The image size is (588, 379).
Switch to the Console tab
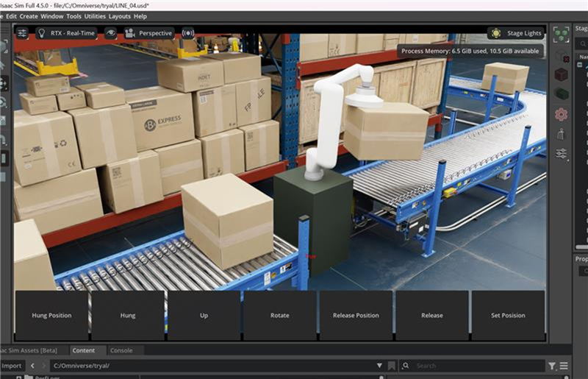[x=121, y=350]
